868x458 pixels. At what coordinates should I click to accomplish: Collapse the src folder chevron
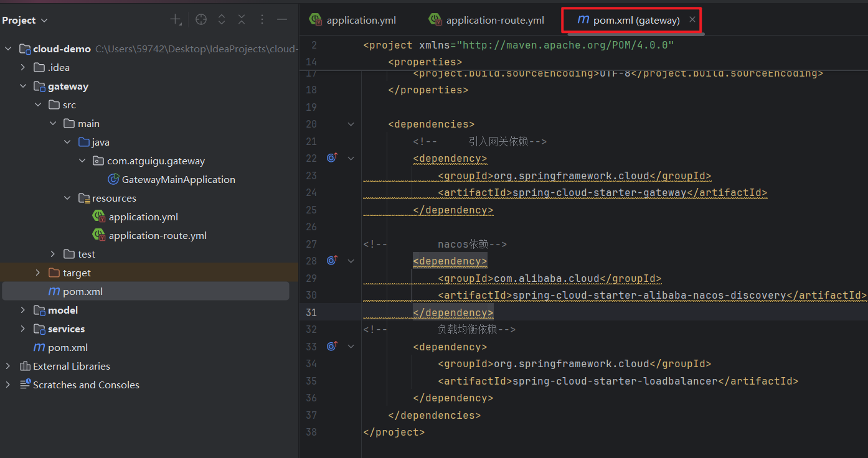coord(38,105)
